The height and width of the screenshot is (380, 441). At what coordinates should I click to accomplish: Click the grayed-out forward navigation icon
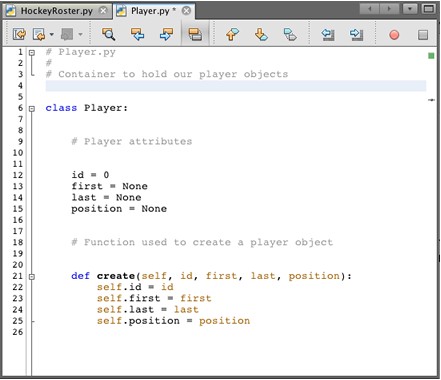click(67, 34)
